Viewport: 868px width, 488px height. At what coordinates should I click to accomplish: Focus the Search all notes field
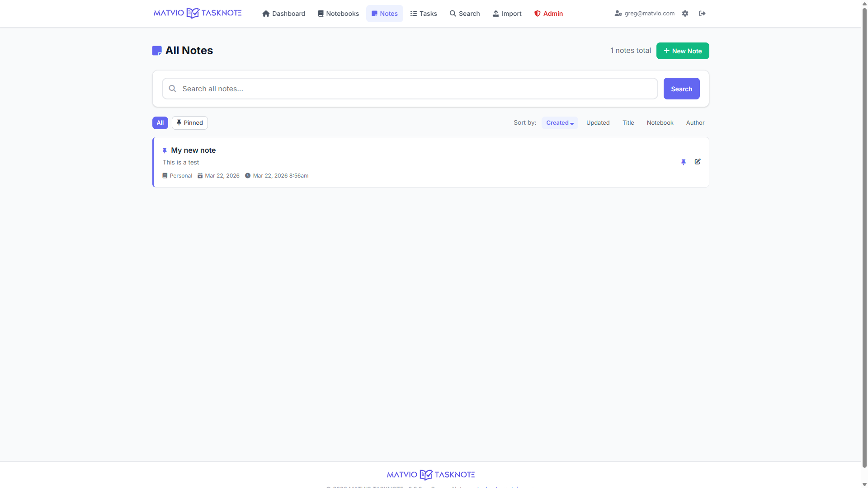pyautogui.click(x=416, y=89)
